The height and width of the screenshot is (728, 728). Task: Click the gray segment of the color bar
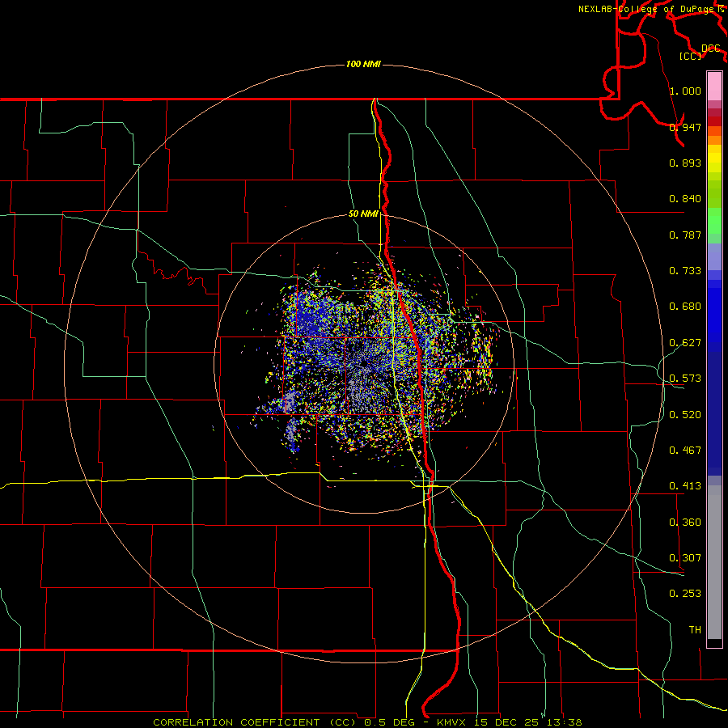(714, 562)
